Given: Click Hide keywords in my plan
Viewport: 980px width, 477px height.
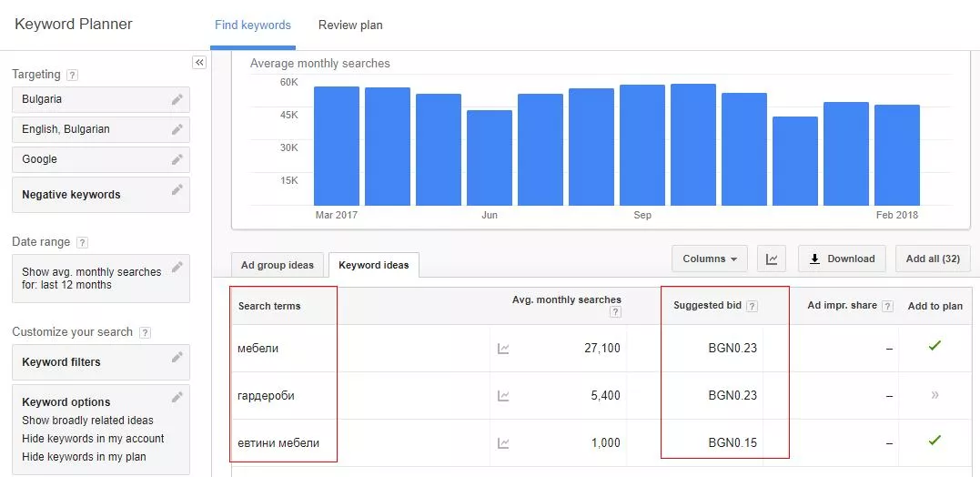Looking at the screenshot, I should point(84,456).
